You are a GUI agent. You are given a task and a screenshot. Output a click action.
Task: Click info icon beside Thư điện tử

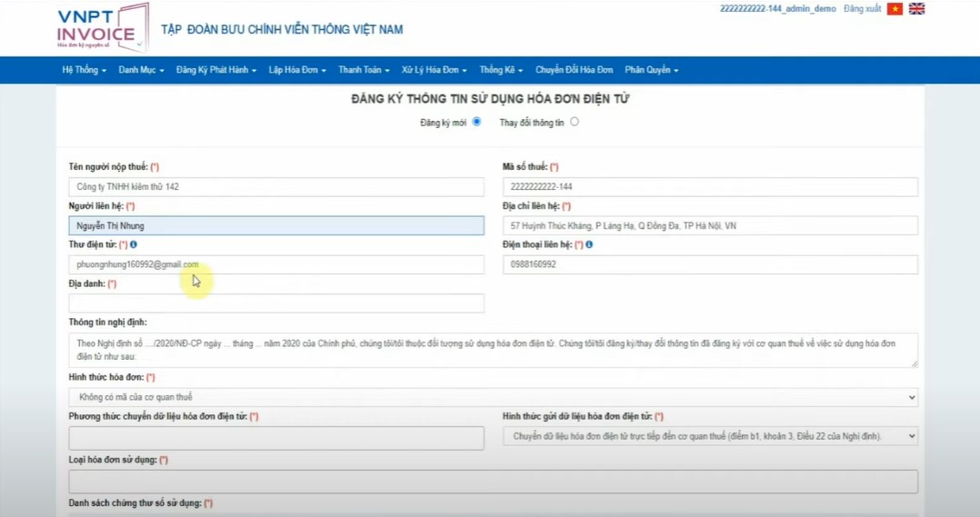pyautogui.click(x=134, y=245)
